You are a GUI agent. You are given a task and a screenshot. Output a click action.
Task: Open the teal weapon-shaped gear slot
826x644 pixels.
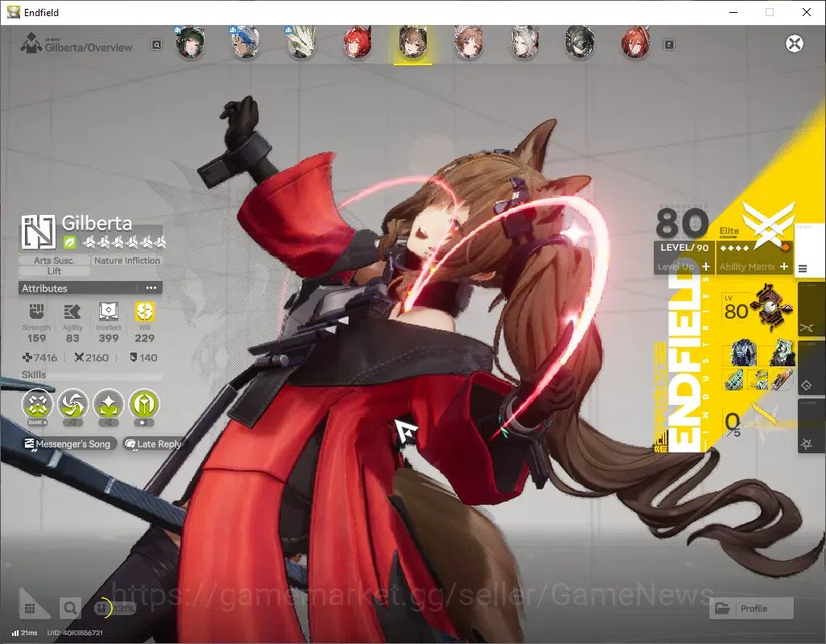coord(733,380)
